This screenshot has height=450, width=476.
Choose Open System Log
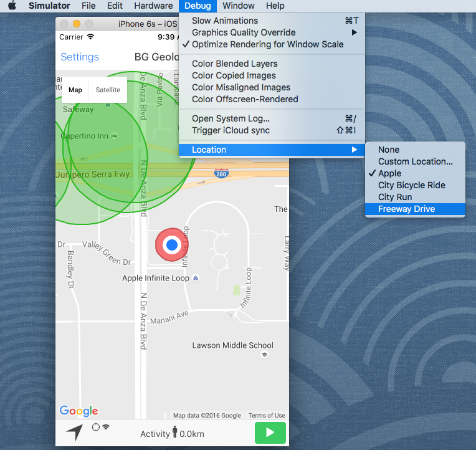(272, 118)
